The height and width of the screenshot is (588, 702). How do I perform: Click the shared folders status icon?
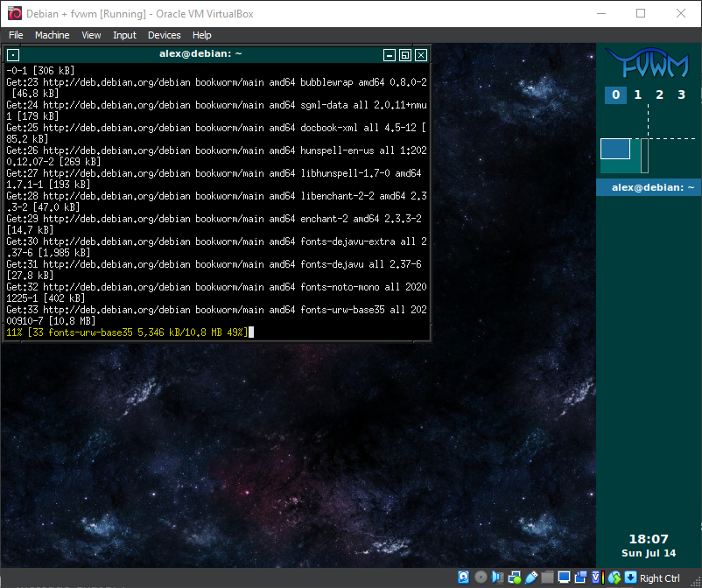(547, 577)
